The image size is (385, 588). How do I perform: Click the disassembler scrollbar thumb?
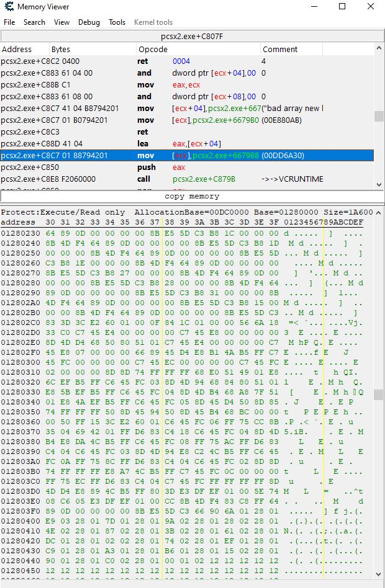[379, 116]
